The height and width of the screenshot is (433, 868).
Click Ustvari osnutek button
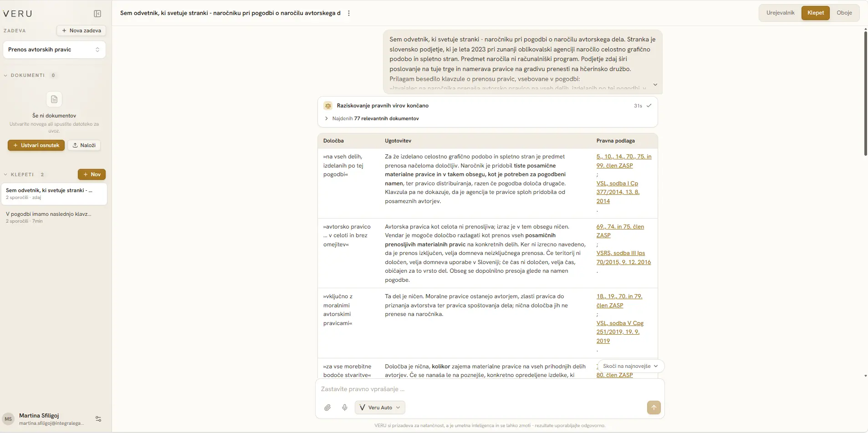[36, 145]
